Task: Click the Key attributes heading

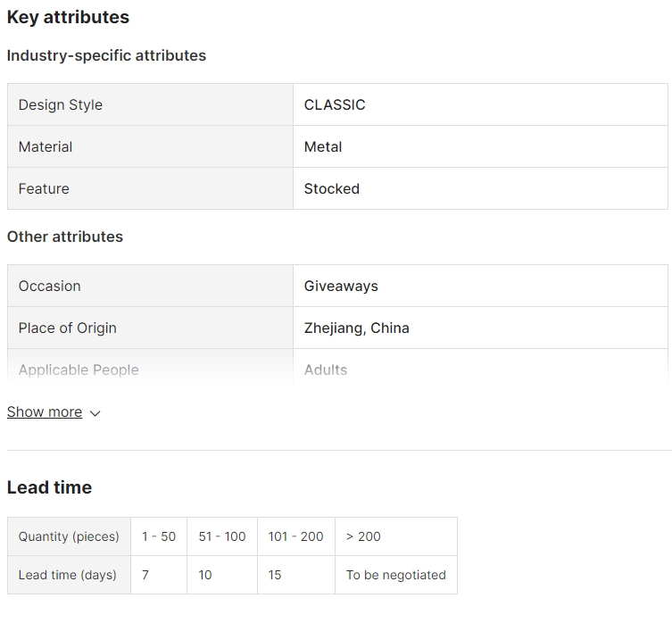Action: 68,17
